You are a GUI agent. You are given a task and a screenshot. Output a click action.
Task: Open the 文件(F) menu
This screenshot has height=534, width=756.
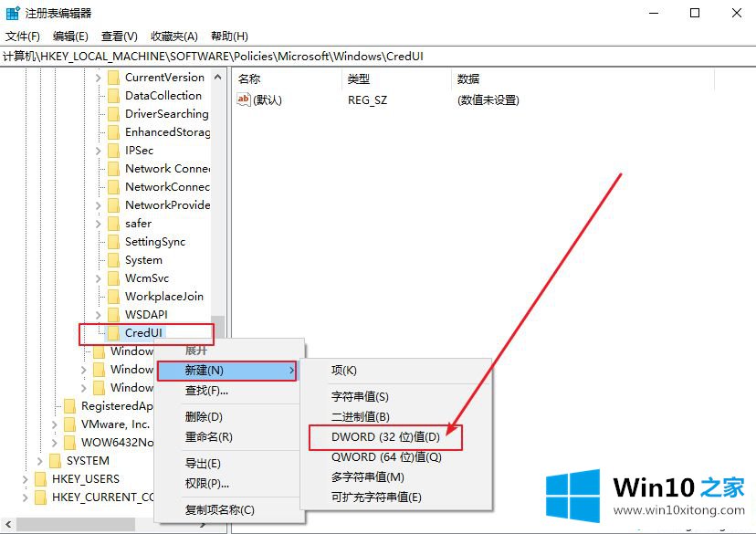pyautogui.click(x=23, y=37)
